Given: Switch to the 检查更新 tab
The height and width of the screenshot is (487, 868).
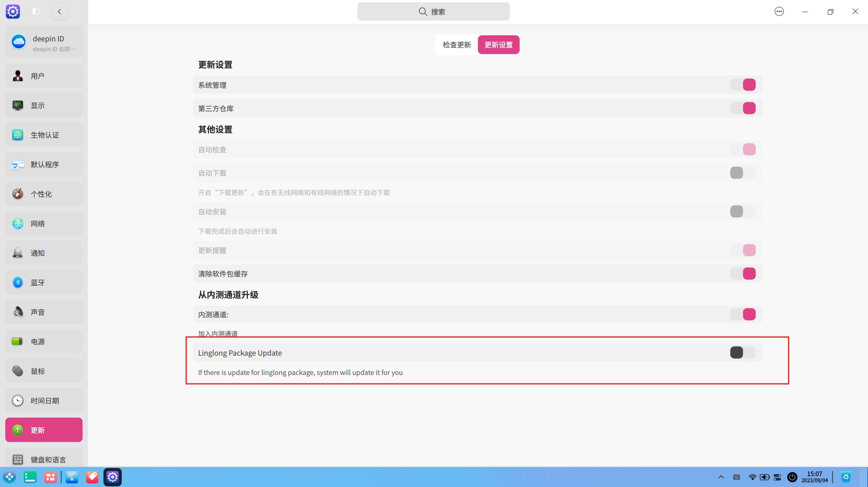Looking at the screenshot, I should pos(456,44).
